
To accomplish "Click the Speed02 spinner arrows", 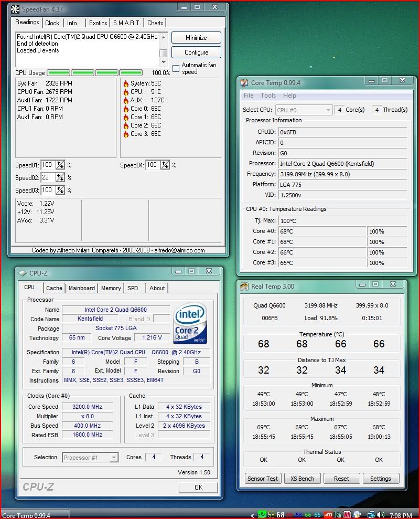I will [60, 177].
